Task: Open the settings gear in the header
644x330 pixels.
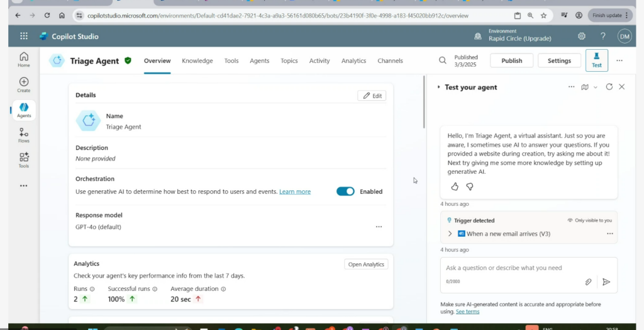Action: (582, 36)
